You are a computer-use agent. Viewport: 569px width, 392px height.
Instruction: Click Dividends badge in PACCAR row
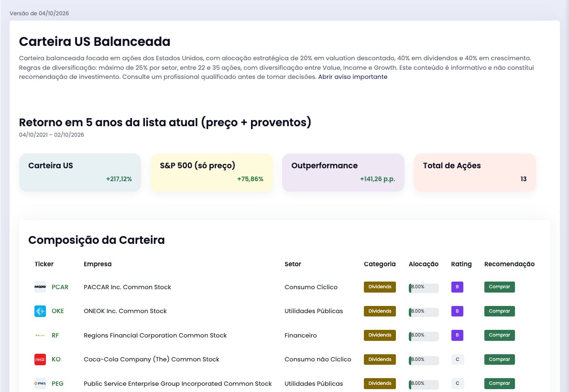(380, 287)
